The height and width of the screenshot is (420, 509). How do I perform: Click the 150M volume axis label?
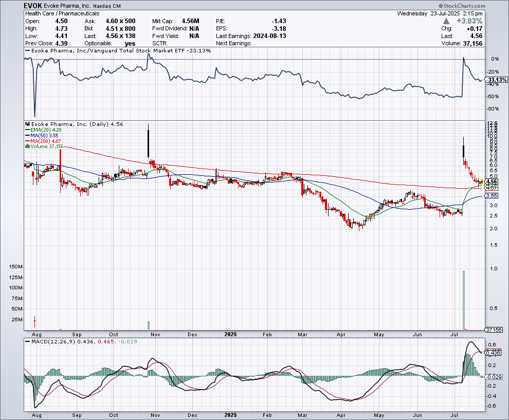point(15,267)
